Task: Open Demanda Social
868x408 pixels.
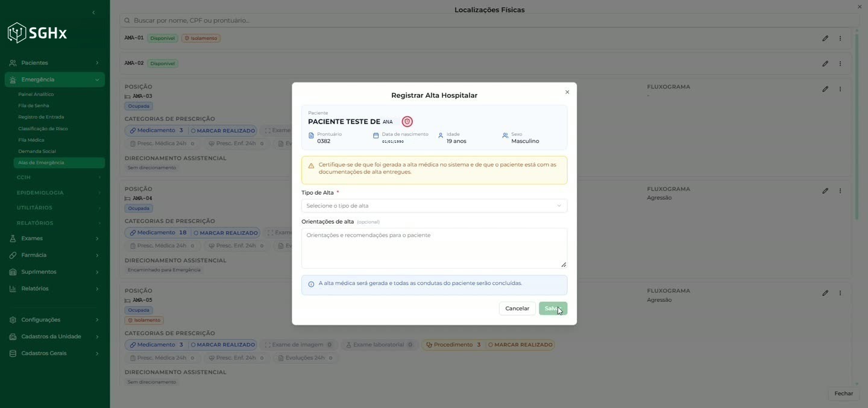Action: (37, 152)
